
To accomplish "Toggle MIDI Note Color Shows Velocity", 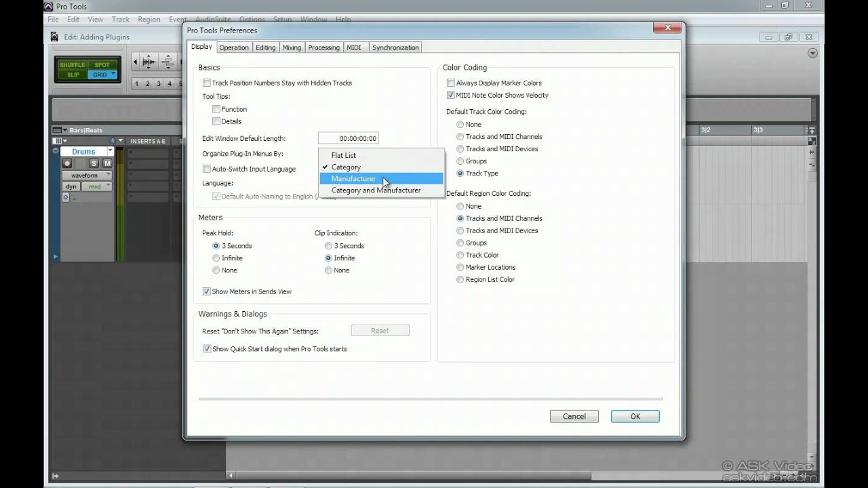I will tap(451, 95).
